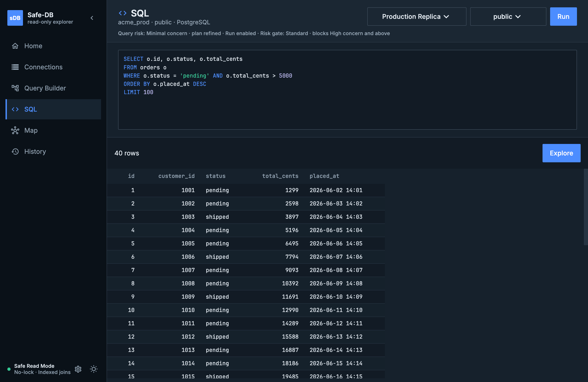Viewport: 588px width, 382px height.
Task: Click shipped status in row 6
Action: (x=217, y=257)
